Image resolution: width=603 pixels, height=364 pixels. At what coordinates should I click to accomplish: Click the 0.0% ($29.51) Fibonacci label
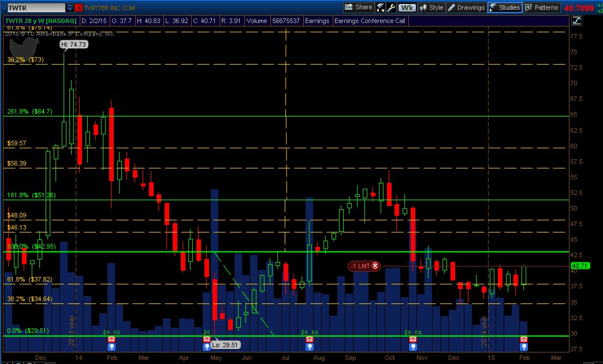pos(28,331)
